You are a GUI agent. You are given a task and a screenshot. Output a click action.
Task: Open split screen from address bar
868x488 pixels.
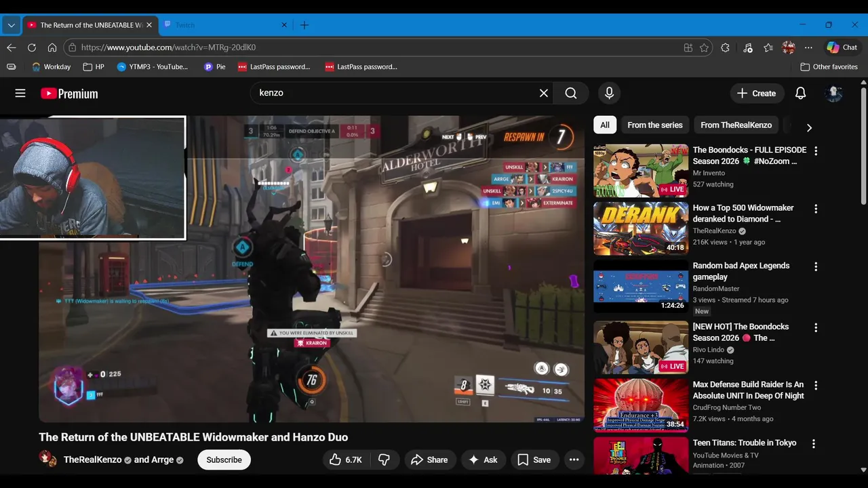(688, 47)
